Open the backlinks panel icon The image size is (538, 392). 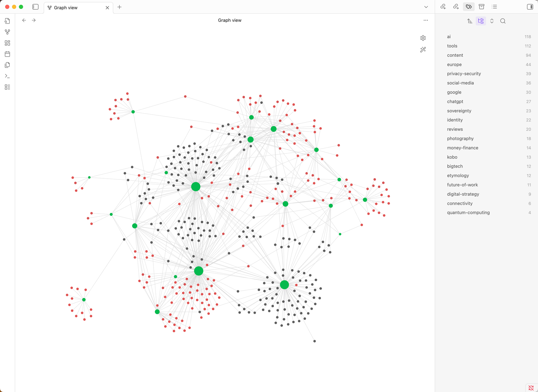point(443,7)
